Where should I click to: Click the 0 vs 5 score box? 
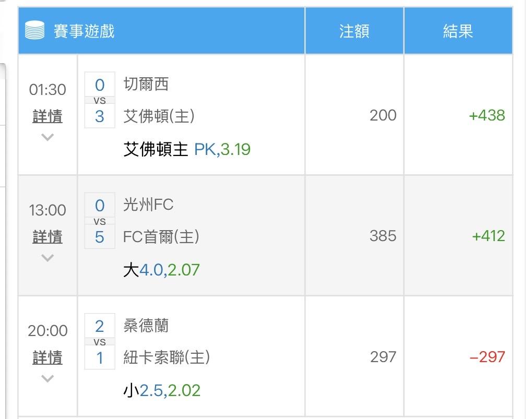point(100,221)
